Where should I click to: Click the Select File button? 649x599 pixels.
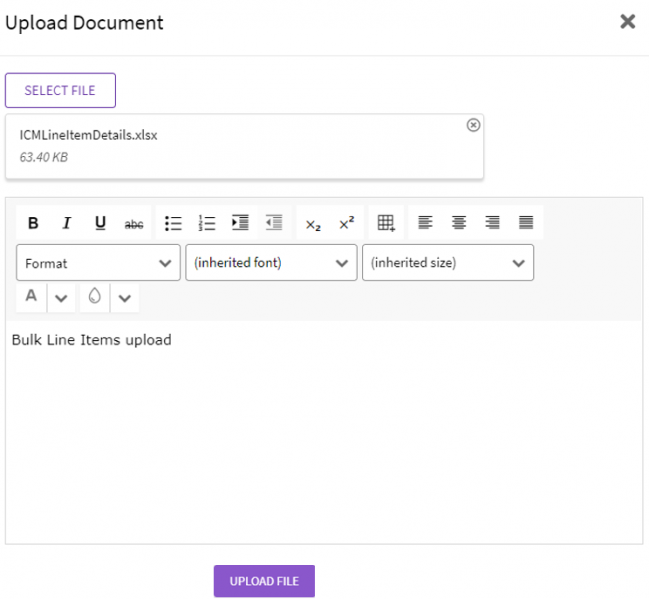coord(60,90)
